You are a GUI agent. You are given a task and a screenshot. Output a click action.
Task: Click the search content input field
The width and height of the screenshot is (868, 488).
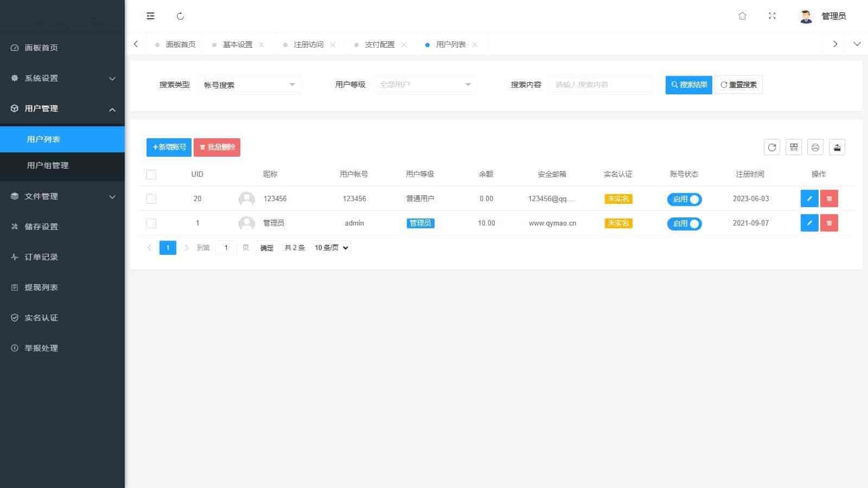point(600,85)
